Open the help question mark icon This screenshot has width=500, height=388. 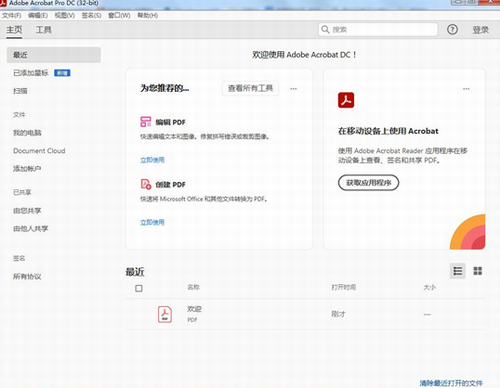point(452,30)
